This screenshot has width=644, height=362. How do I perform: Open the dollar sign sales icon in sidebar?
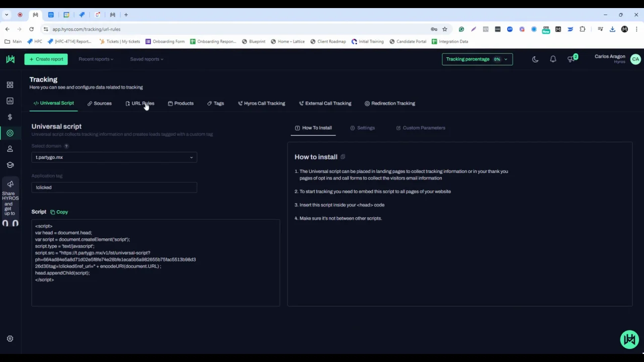click(x=10, y=117)
